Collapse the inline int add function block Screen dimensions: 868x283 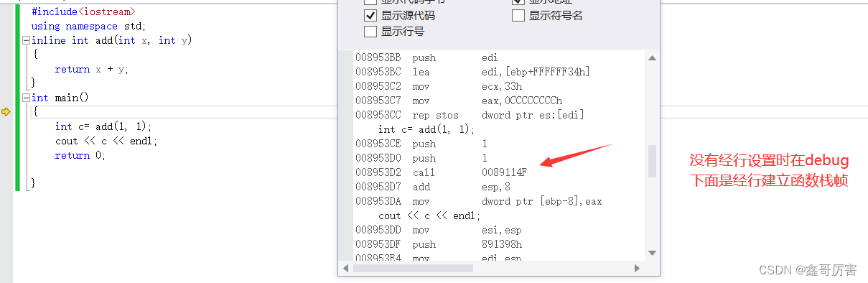pos(26,40)
